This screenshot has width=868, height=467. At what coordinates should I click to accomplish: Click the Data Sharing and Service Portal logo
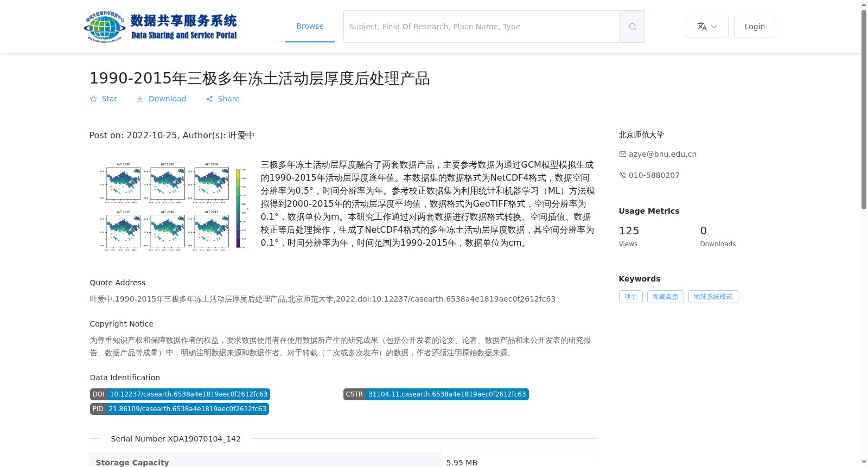pyautogui.click(x=161, y=27)
